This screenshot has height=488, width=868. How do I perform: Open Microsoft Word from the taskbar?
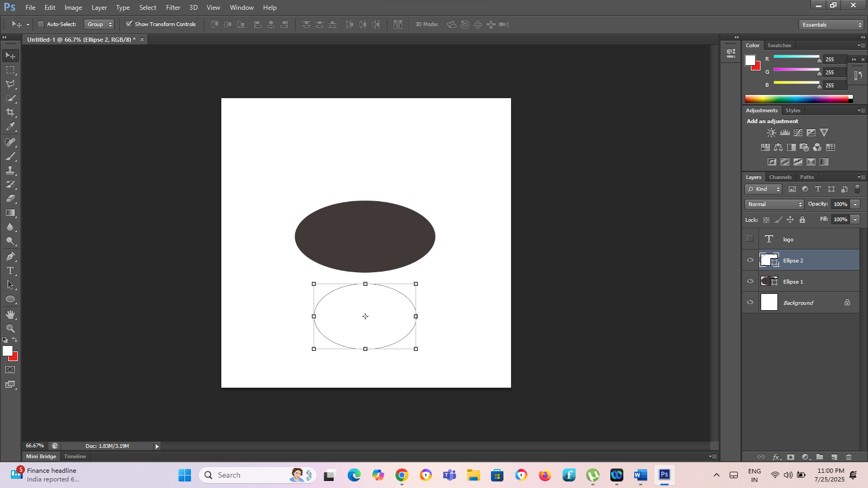pyautogui.click(x=641, y=475)
